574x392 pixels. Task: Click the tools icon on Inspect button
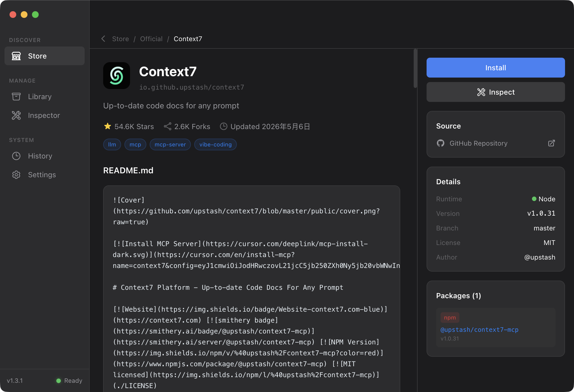(481, 92)
